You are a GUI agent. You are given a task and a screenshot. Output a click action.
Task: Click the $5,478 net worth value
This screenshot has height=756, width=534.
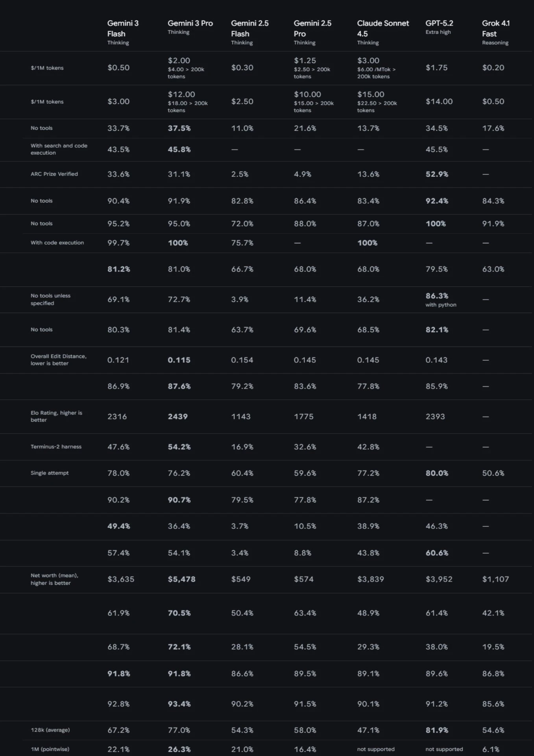181,579
